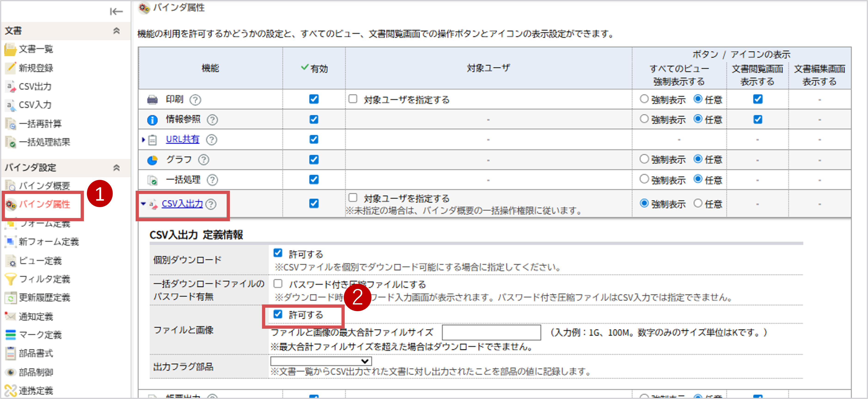The width and height of the screenshot is (868, 399).
Task: Click the 新フォーム定義 sidebar icon
Action: coord(10,242)
